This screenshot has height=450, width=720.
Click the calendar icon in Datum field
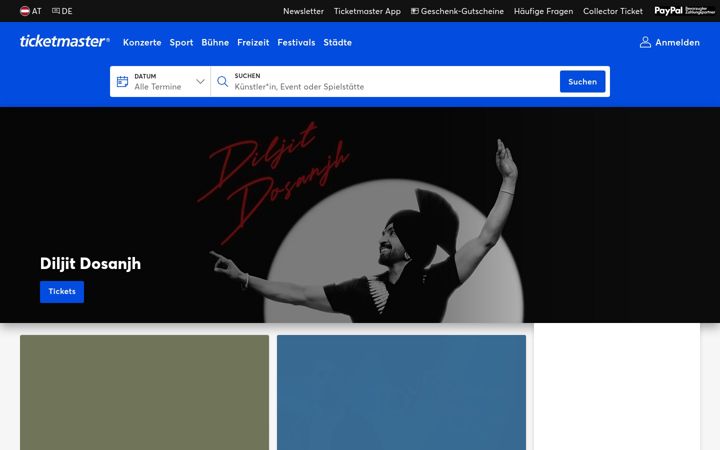pos(122,82)
